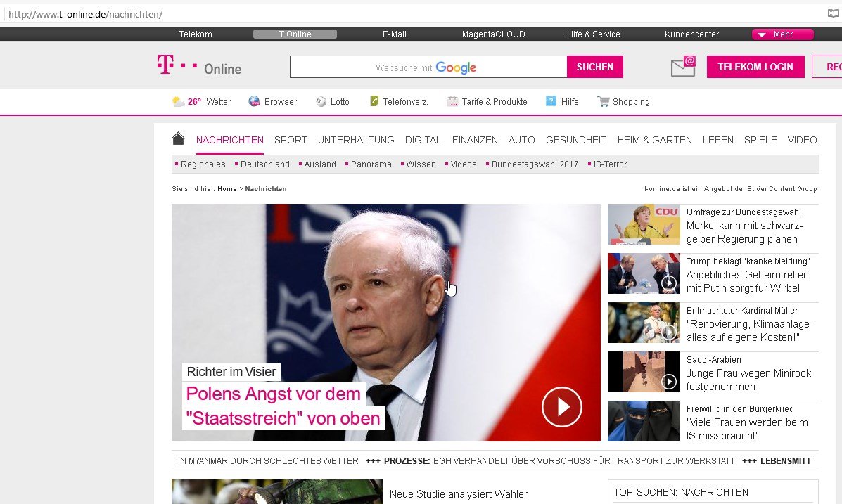Click the Lotto ball icon

tap(321, 102)
